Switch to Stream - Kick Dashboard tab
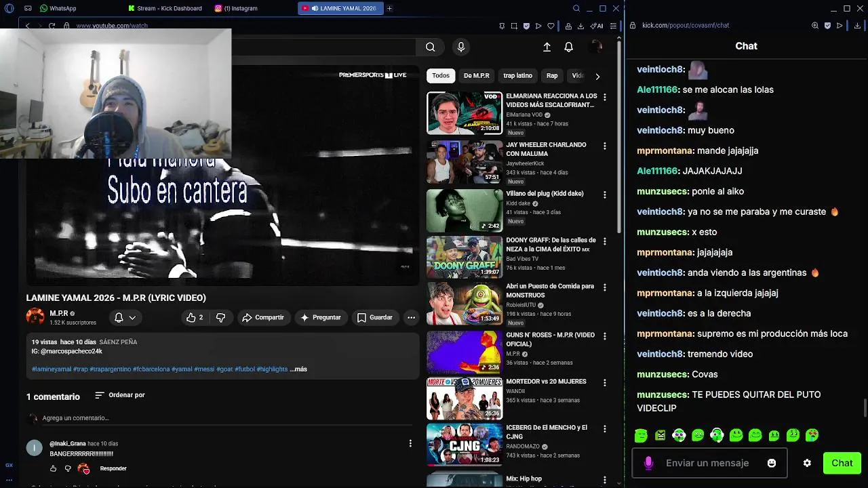 165,8
